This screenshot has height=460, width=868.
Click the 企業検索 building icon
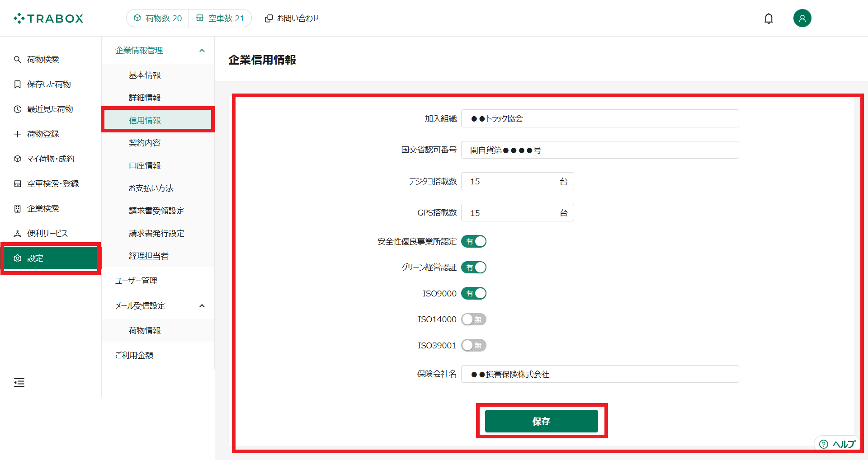[18, 209]
